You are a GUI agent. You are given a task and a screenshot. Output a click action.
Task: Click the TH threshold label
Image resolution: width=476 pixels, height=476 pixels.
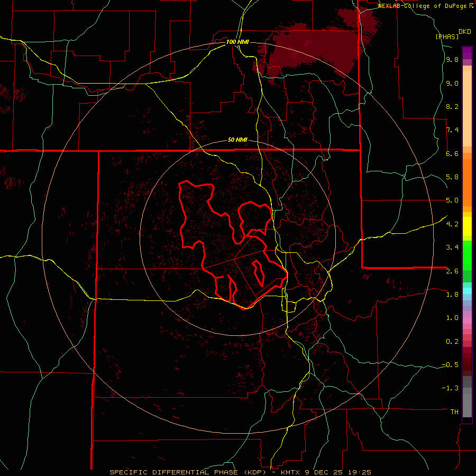pyautogui.click(x=454, y=412)
